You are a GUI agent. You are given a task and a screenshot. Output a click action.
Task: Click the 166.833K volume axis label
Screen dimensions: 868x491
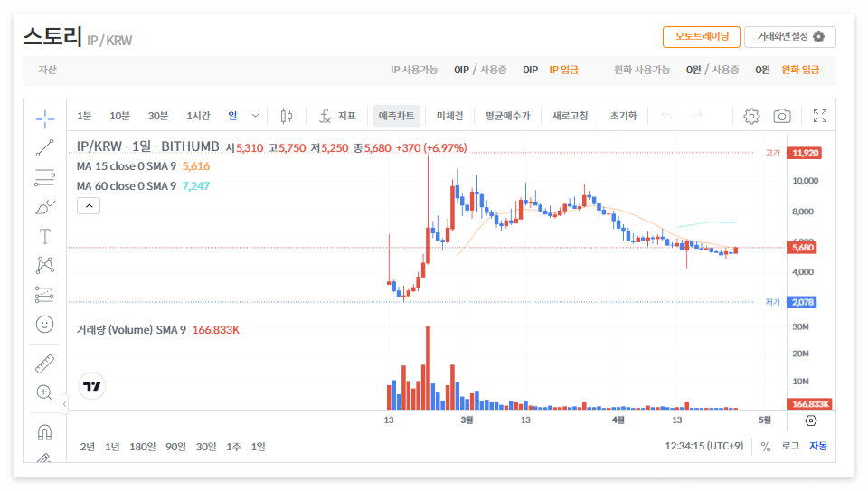coord(809,404)
